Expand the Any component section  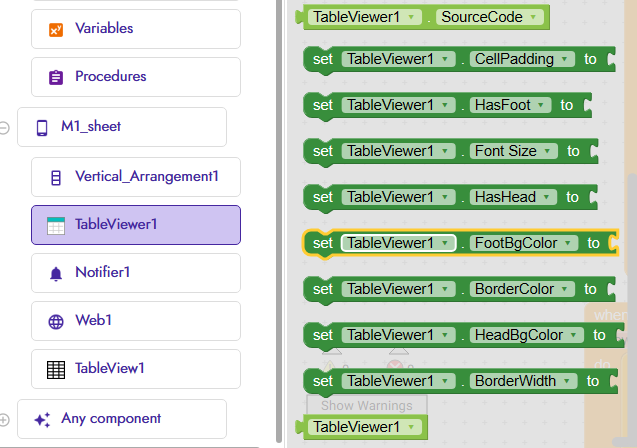(x=5, y=419)
